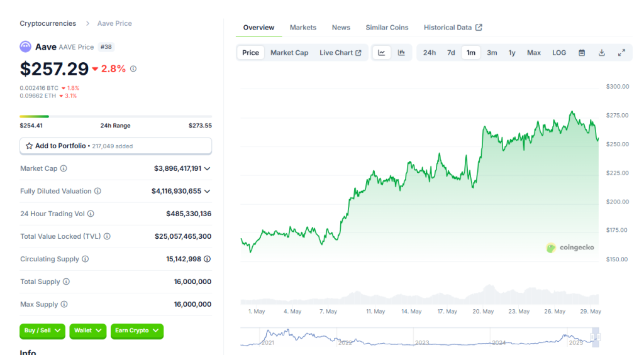The image size is (644, 355).
Task: Click the $273.55 24h high value
Action: pyautogui.click(x=200, y=126)
